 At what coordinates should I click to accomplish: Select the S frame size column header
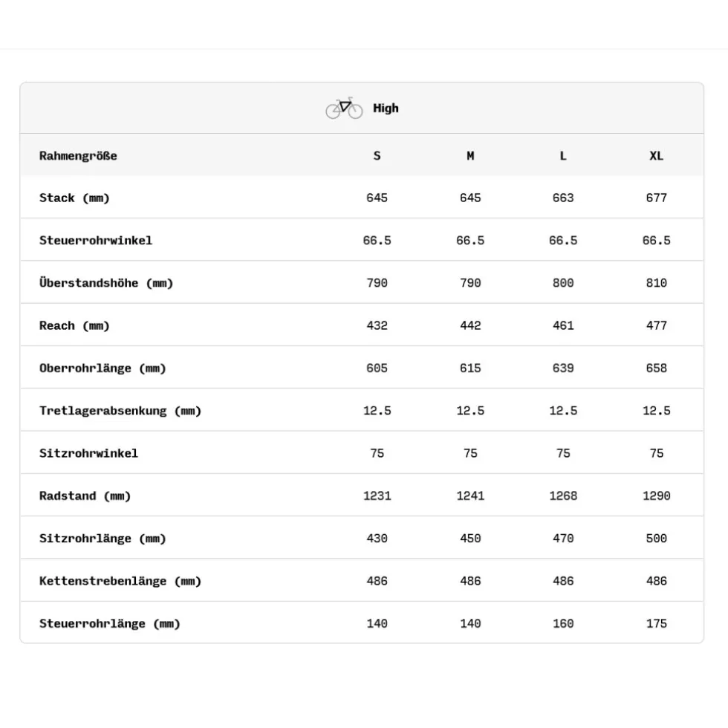pos(377,156)
